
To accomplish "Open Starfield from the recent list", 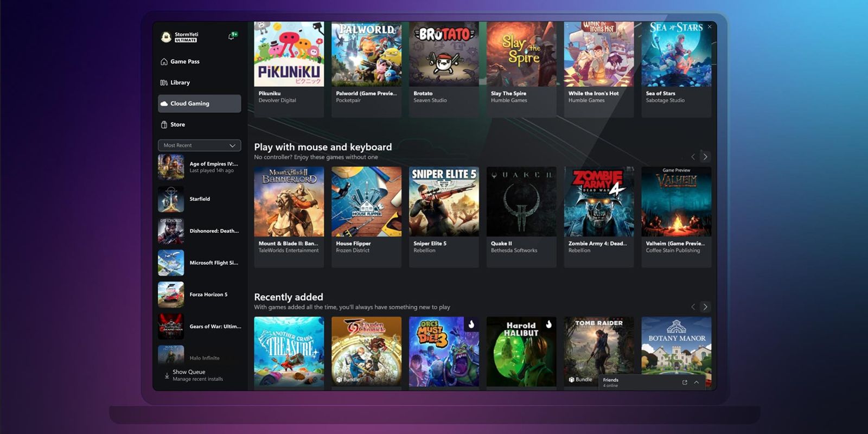I will click(199, 199).
